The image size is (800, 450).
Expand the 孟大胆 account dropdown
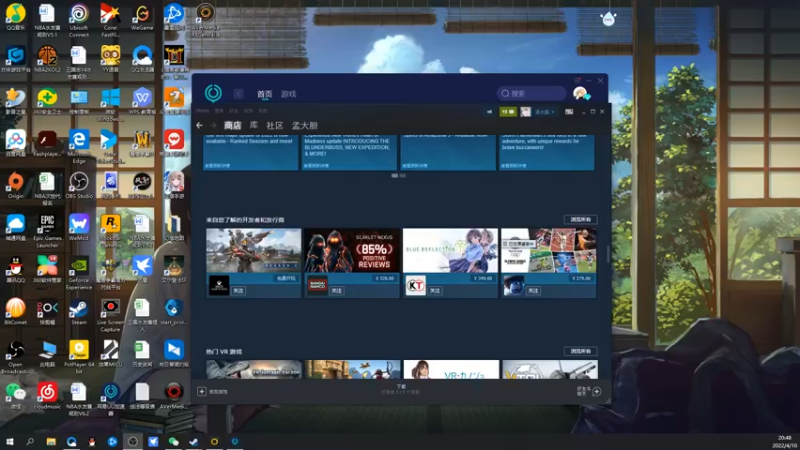544,112
